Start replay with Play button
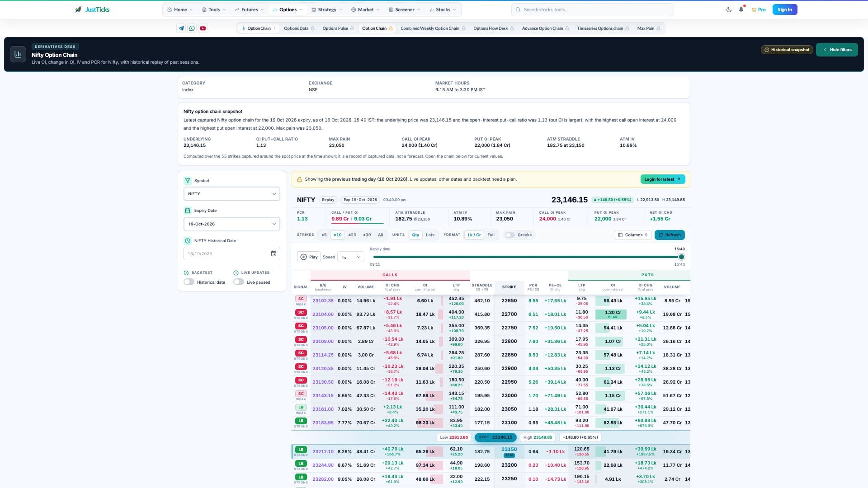 (309, 257)
